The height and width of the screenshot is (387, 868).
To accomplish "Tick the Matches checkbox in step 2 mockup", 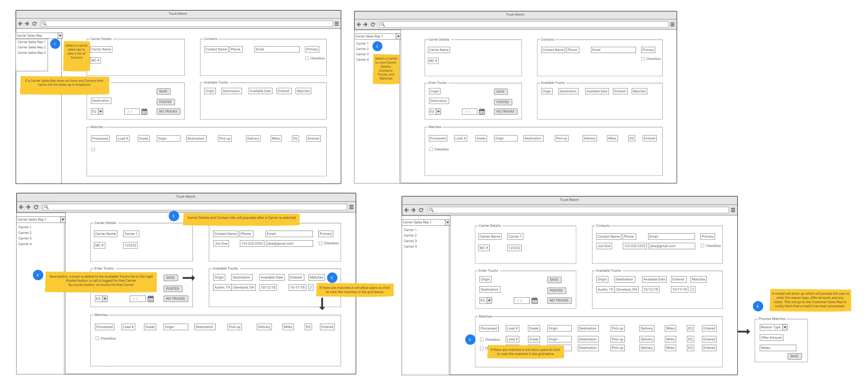I will 431,149.
